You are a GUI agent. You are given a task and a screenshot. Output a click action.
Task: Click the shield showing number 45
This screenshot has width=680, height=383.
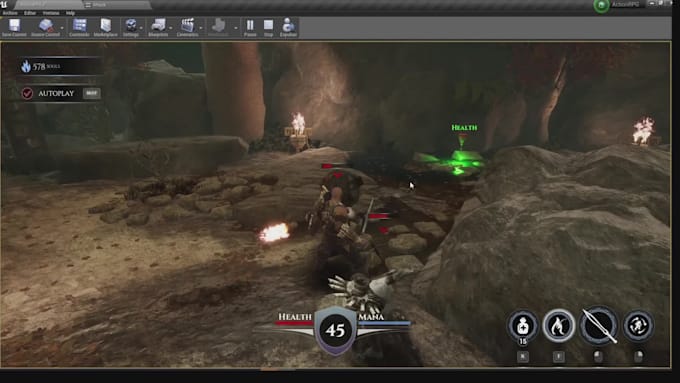[335, 330]
